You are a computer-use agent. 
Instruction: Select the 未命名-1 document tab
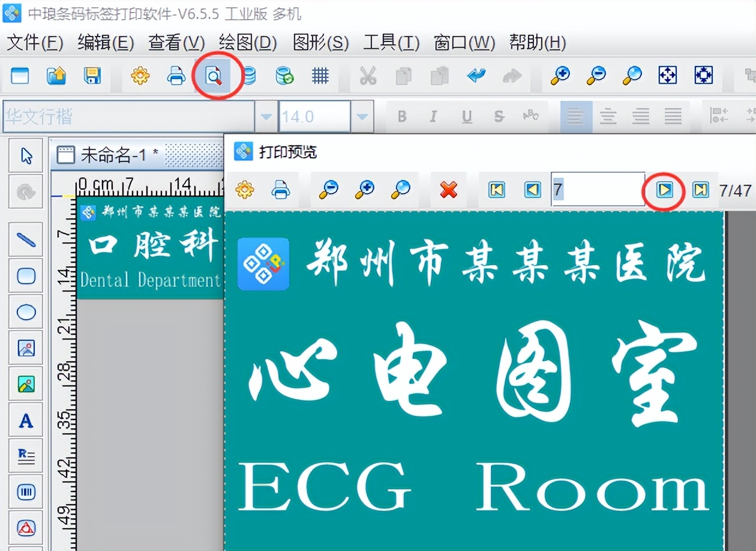(x=108, y=155)
